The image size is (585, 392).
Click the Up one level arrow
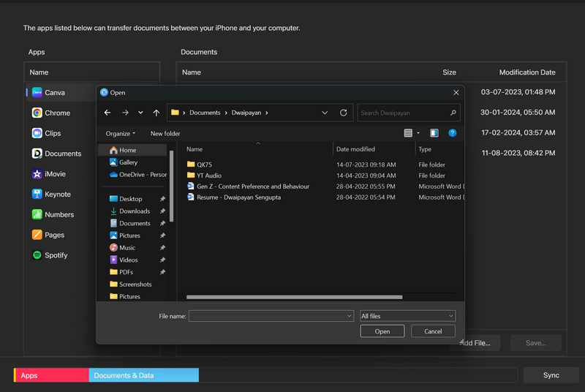156,113
